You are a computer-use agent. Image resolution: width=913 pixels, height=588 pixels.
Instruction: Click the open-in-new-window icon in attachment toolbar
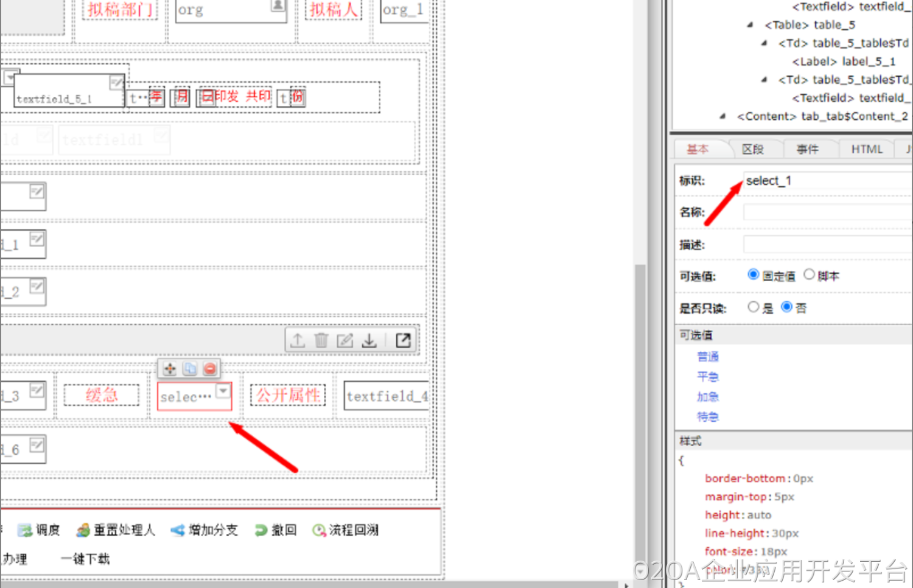[403, 340]
